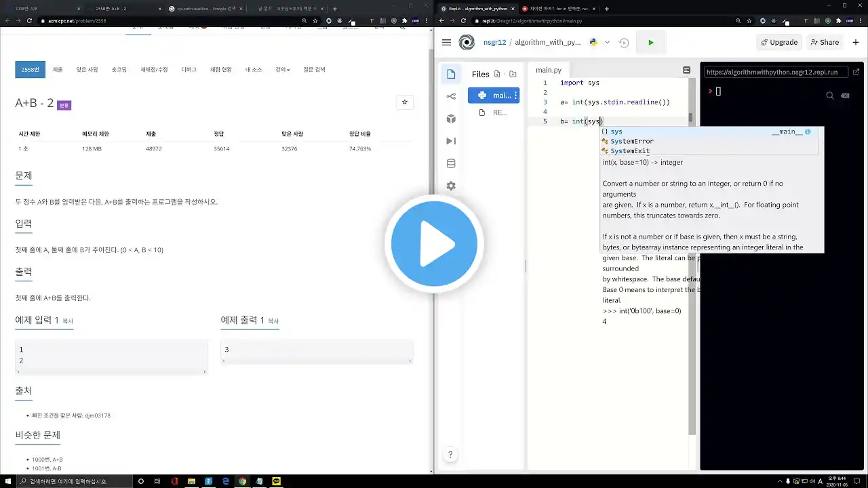Open the output in a new tab icon
Screen dimensions: 868x488
click(x=856, y=72)
